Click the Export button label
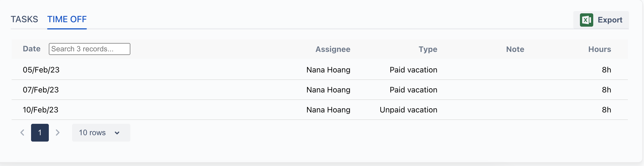Image resolution: width=644 pixels, height=166 pixels. [610, 20]
